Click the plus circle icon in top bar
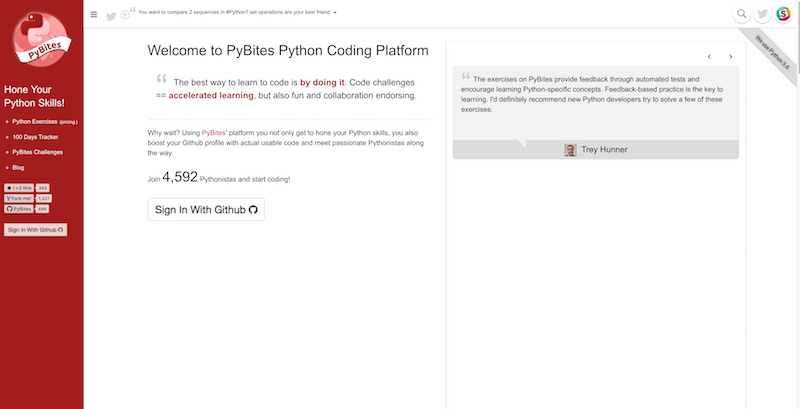This screenshot has width=800, height=409. pos(125,15)
